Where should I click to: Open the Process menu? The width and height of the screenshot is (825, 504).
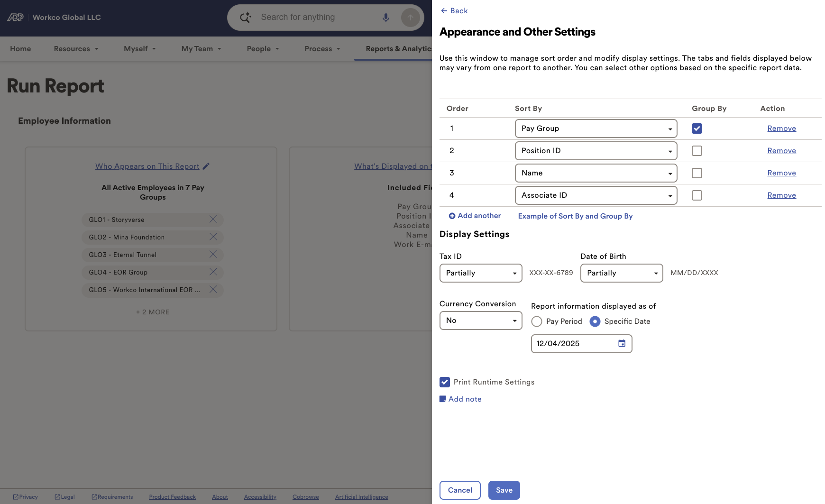(x=322, y=49)
